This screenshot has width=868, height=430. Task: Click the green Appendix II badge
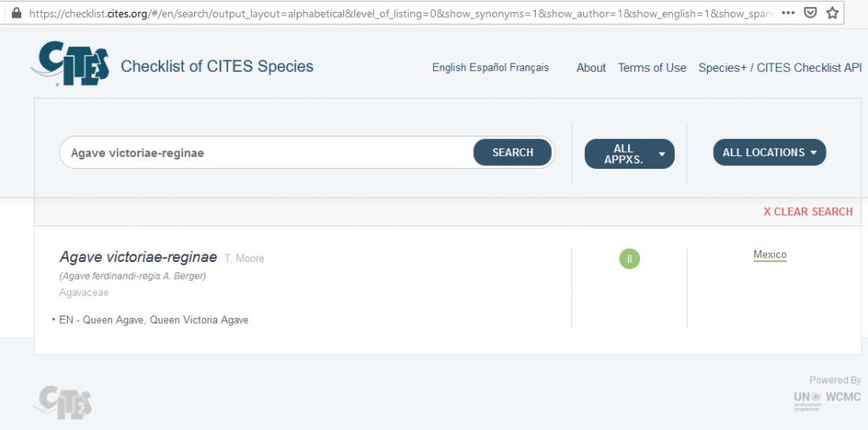pos(630,259)
